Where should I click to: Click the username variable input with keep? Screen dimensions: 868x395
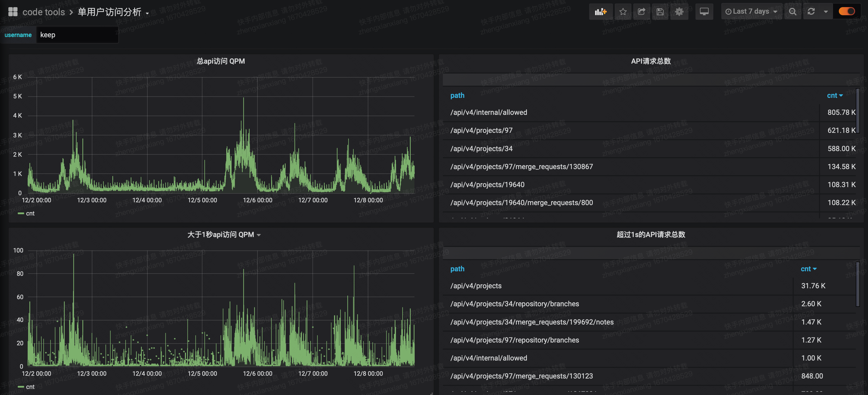point(77,35)
